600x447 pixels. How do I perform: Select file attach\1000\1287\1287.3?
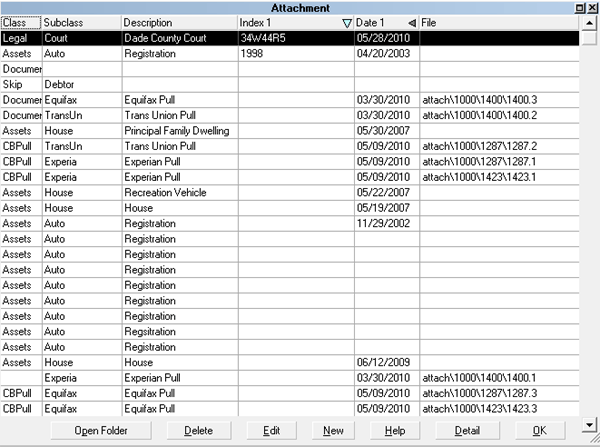click(499, 393)
